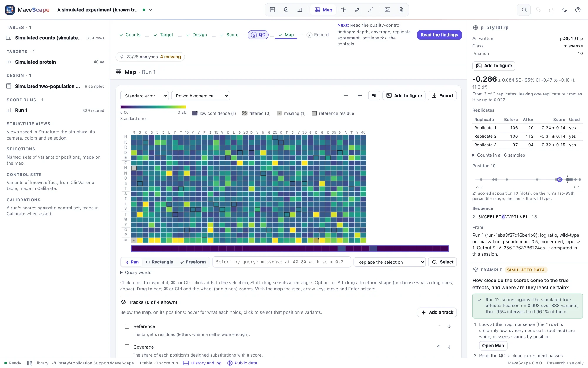Zoom out the map with minus icon

346,95
